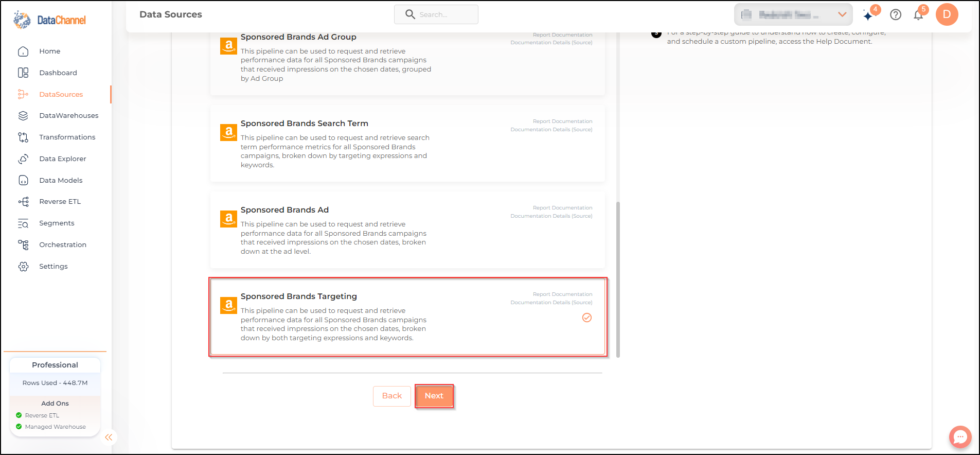Click the Data Sources page heading
Viewport: 980px width, 455px height.
coord(171,14)
